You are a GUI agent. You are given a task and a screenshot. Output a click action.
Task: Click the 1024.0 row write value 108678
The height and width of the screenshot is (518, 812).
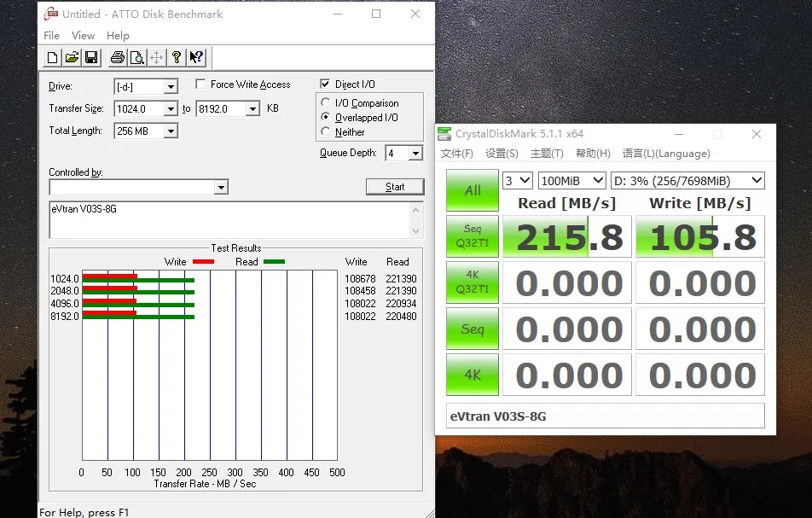[x=360, y=279]
